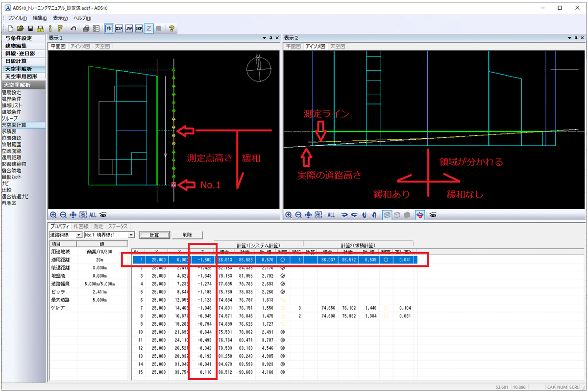This screenshot has width=588, height=392.
Task: Open help with yellow question mark icon
Action: point(171,28)
